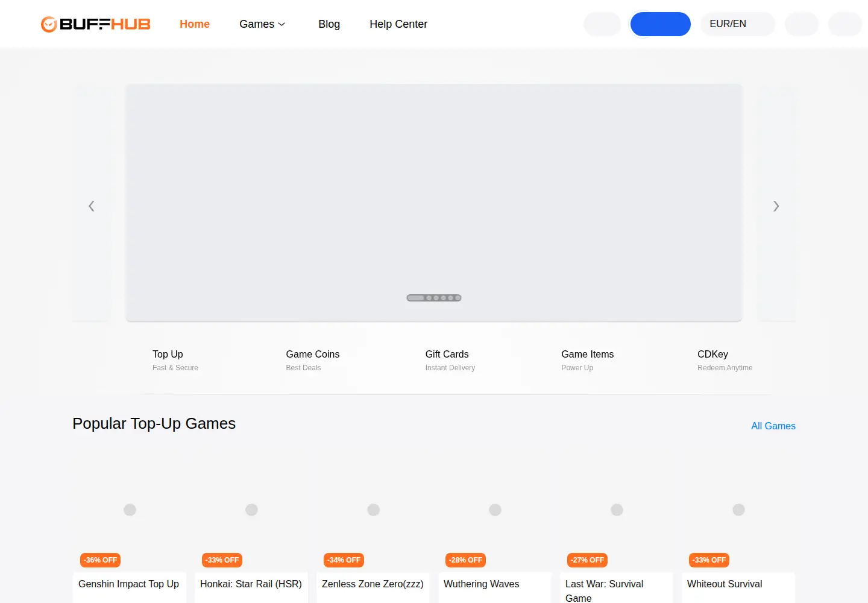This screenshot has width=868, height=603.
Task: Browse the Game Coins category
Action: 312,360
